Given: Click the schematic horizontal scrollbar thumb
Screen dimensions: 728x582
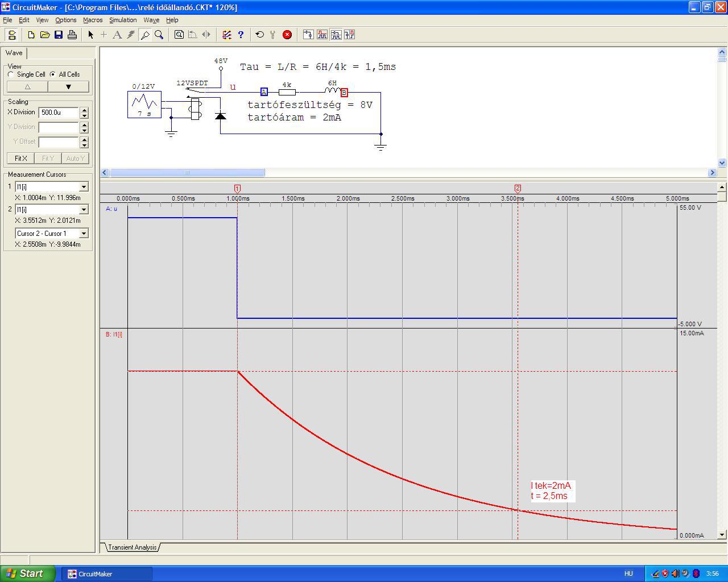Looking at the screenshot, I should pos(187,172).
